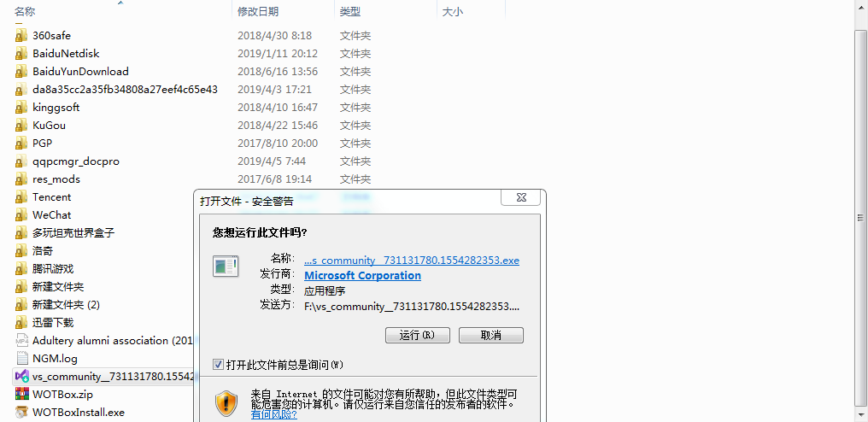Select the BaiduNetdisk folder icon
The height and width of the screenshot is (422, 868).
point(21,54)
